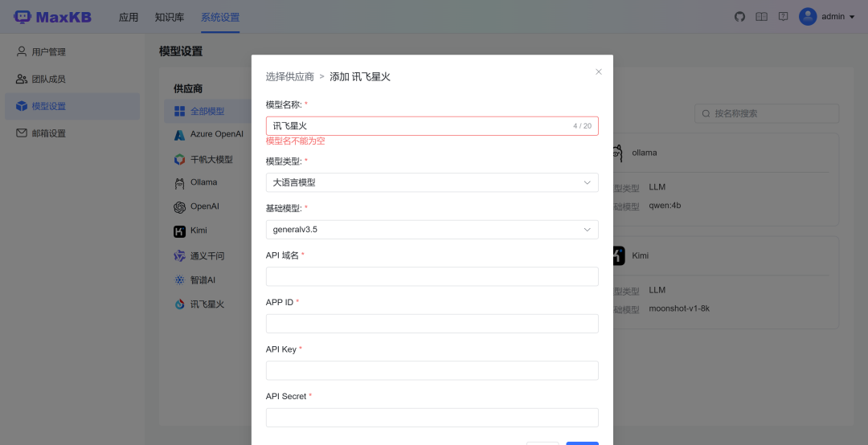Click the API Secret input field

click(x=432, y=418)
